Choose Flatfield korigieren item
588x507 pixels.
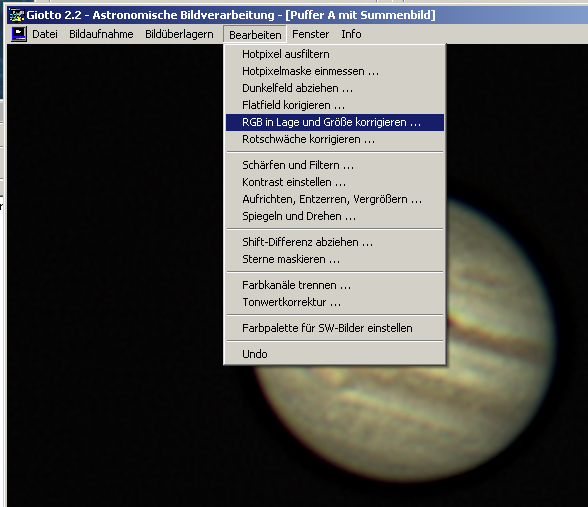[335, 105]
